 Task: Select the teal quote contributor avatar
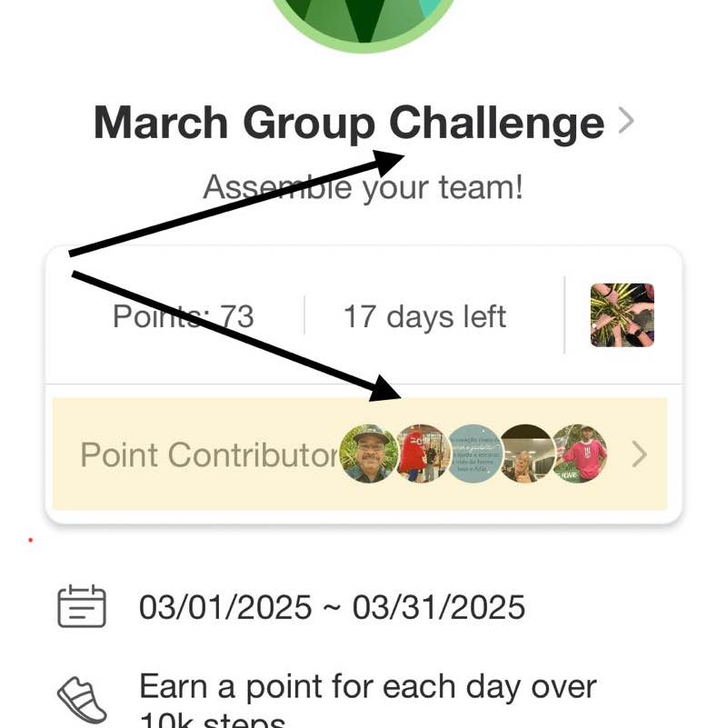pos(474,454)
